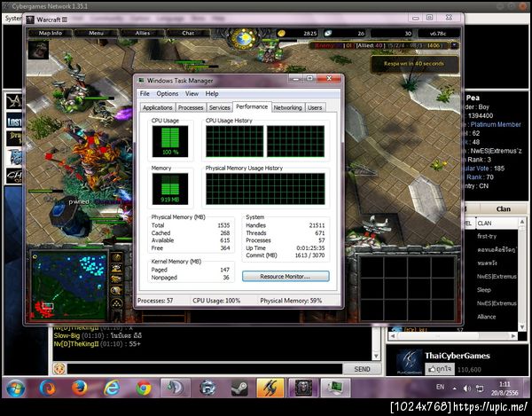Viewport: 532px width, 416px height.
Task: Click "CPU Usage: 100%" in status bar
Action: [216, 301]
